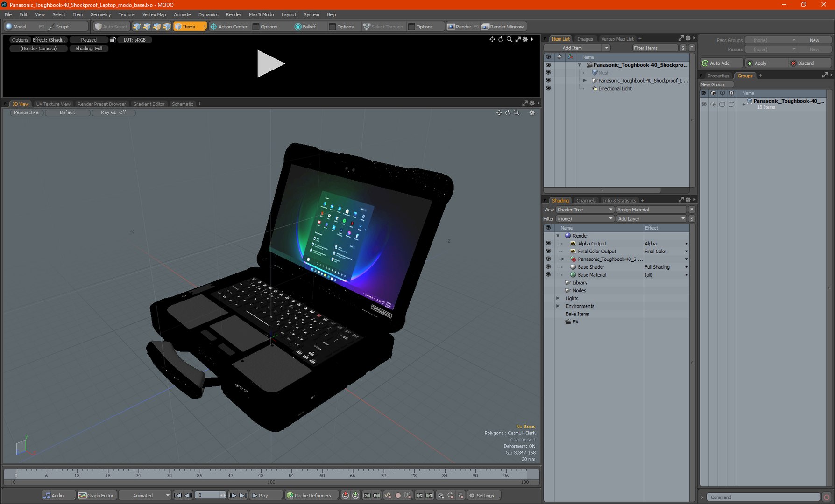Click the Command input field
Screen dimensions: 835x504
pyautogui.click(x=763, y=497)
